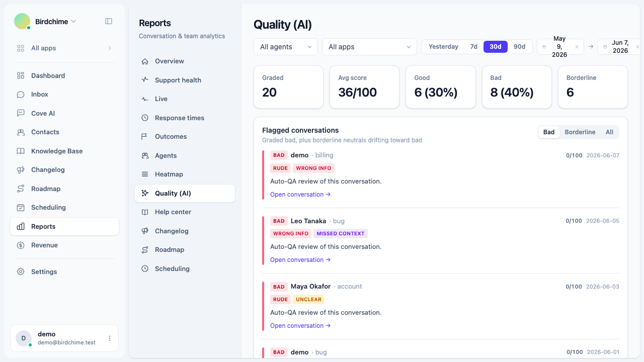Select the 30d time range
644x362 pixels.
(496, 47)
